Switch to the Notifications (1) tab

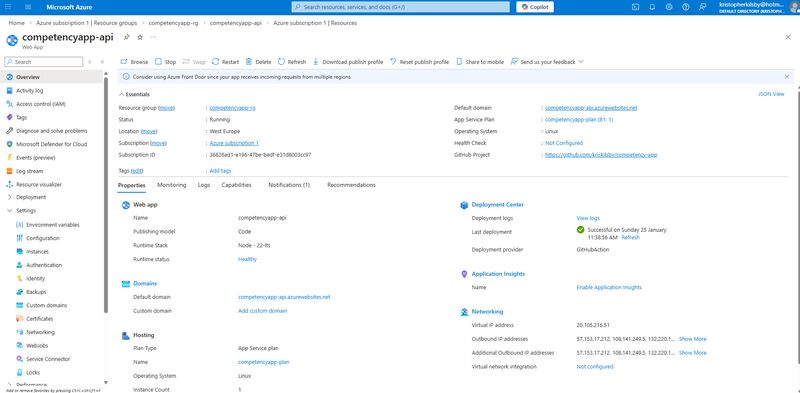point(289,185)
